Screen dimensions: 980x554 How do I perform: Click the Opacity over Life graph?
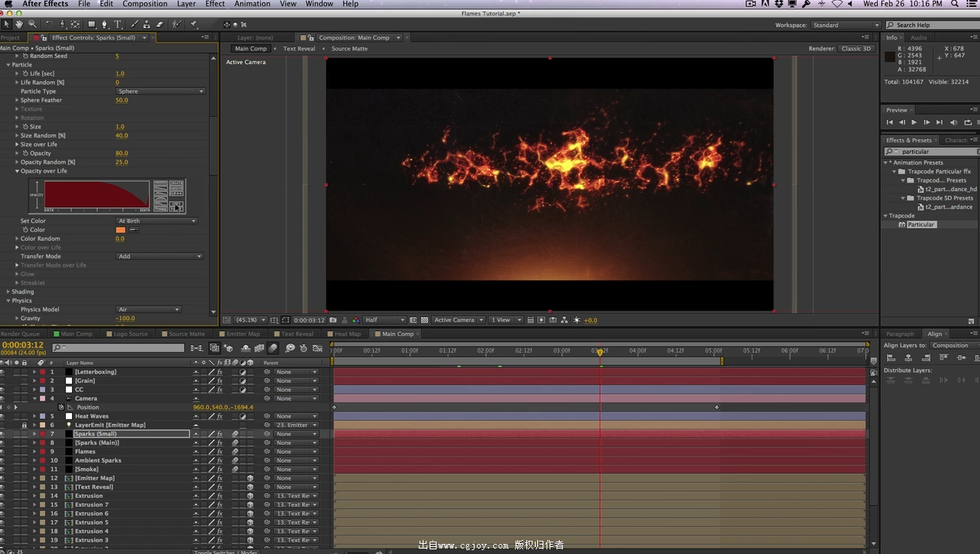[x=97, y=195]
